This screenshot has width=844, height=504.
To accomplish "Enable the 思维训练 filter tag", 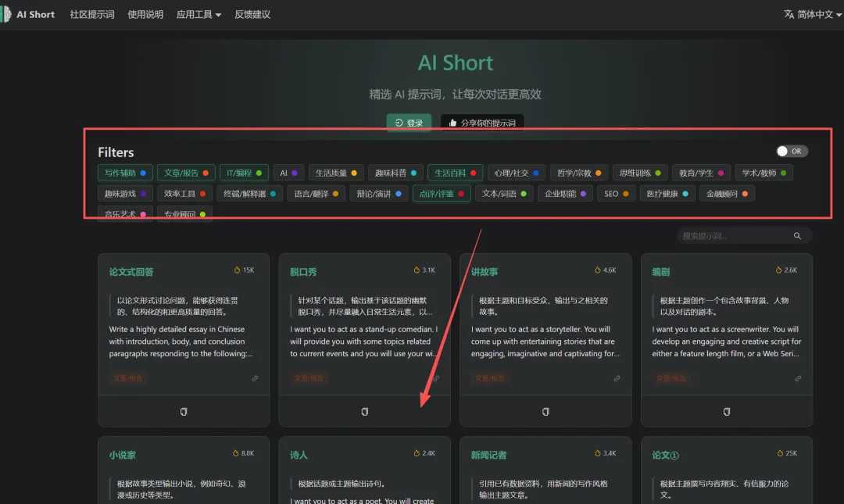I will [640, 173].
